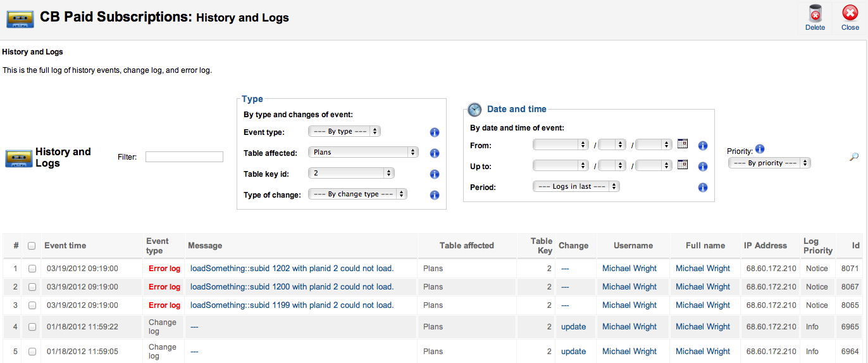The image size is (868, 363).
Task: Select the checkbox for row 4
Action: [32, 327]
